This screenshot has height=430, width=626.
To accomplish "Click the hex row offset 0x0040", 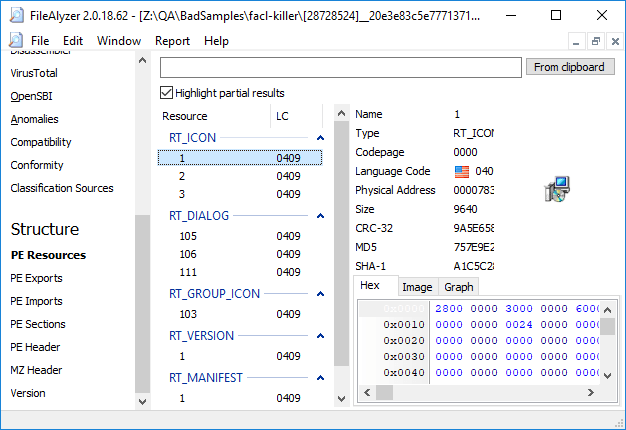I will [x=404, y=373].
